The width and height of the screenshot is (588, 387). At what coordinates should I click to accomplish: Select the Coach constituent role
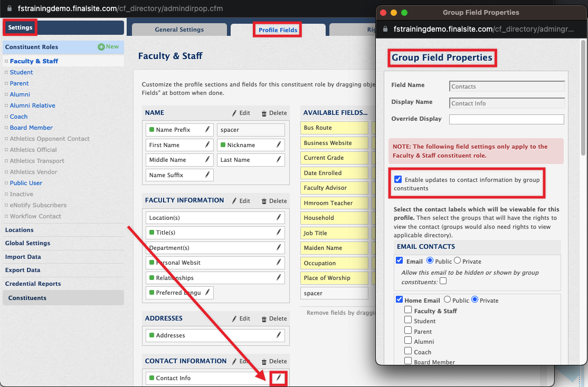[19, 117]
